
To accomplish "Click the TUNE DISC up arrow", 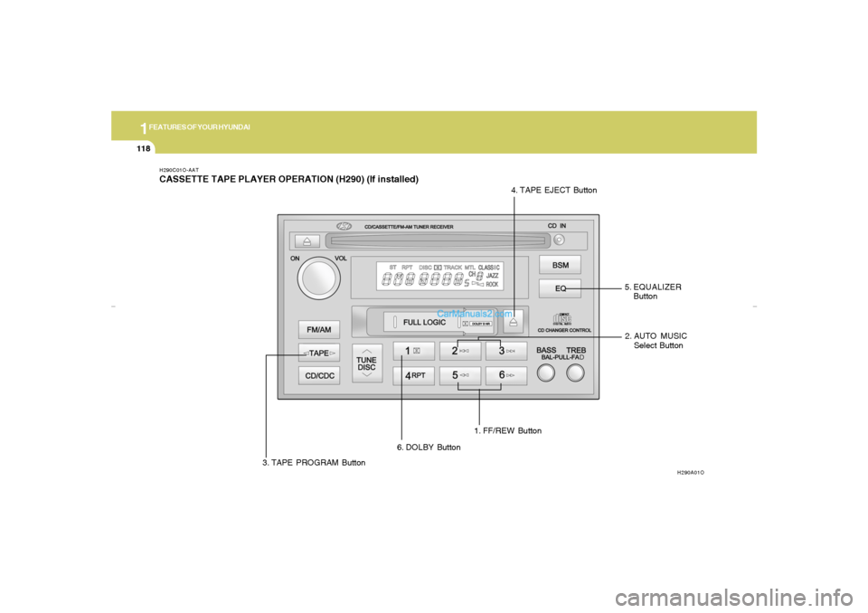I will coord(366,351).
